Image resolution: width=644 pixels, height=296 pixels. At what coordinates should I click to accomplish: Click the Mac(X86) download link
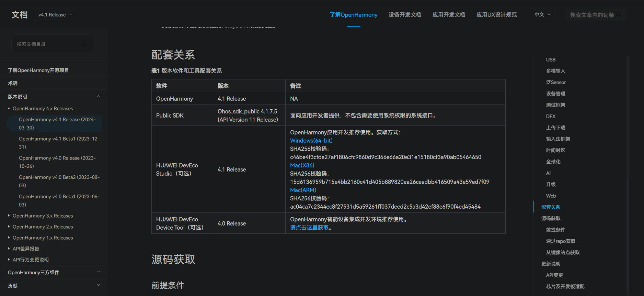[x=302, y=165]
